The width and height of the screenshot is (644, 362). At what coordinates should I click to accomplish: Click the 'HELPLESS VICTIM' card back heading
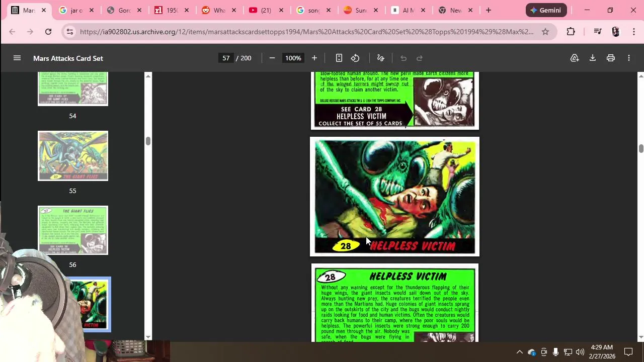(408, 277)
